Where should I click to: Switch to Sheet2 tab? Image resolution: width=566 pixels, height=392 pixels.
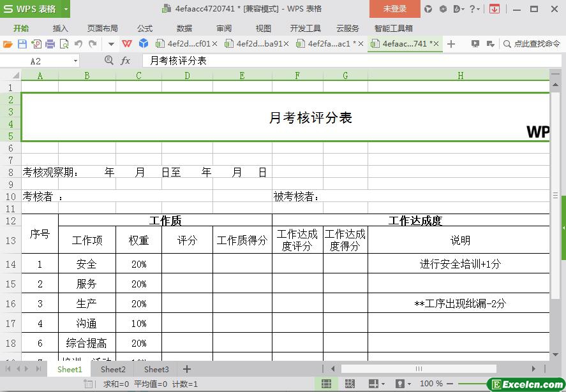(x=113, y=369)
